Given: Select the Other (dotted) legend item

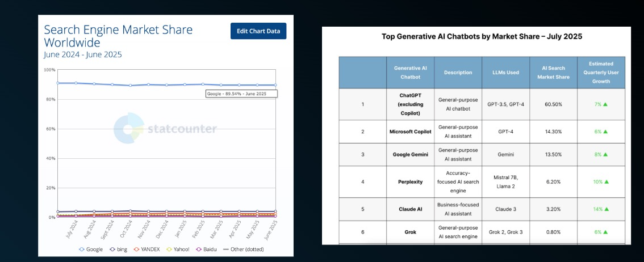Looking at the screenshot, I should 243,249.
